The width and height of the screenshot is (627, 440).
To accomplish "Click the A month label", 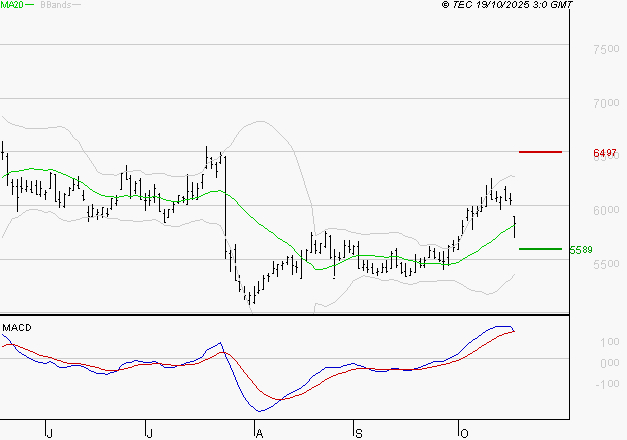I will tap(259, 434).
